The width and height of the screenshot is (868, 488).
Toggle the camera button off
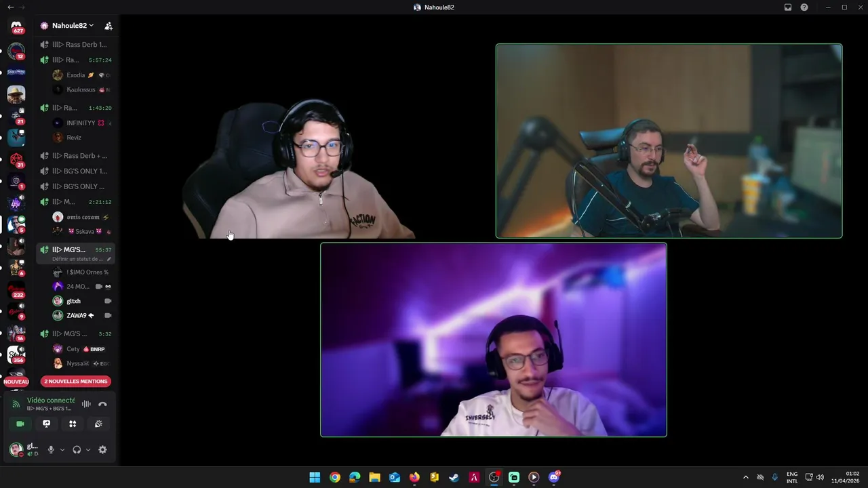(x=20, y=424)
